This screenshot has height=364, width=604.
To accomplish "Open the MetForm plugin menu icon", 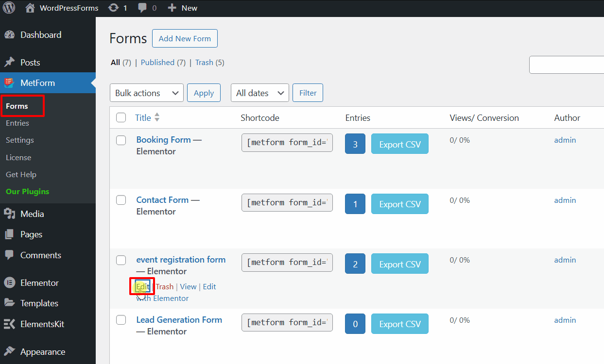I will (x=10, y=83).
